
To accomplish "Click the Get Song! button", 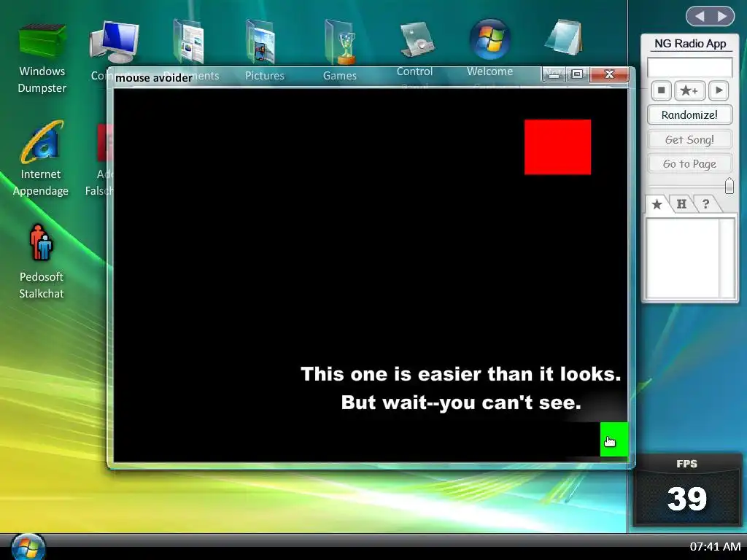I will coord(689,139).
